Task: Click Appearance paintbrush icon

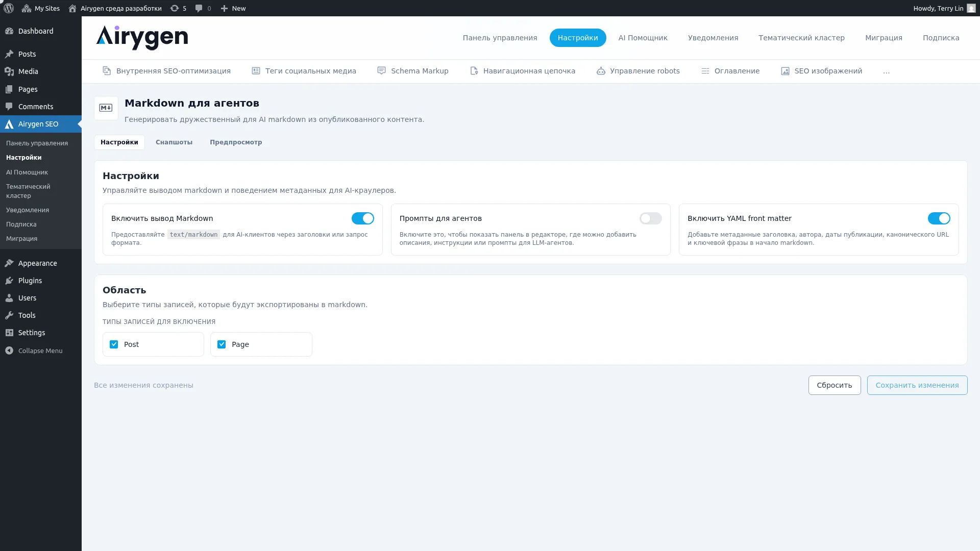Action: click(x=9, y=263)
